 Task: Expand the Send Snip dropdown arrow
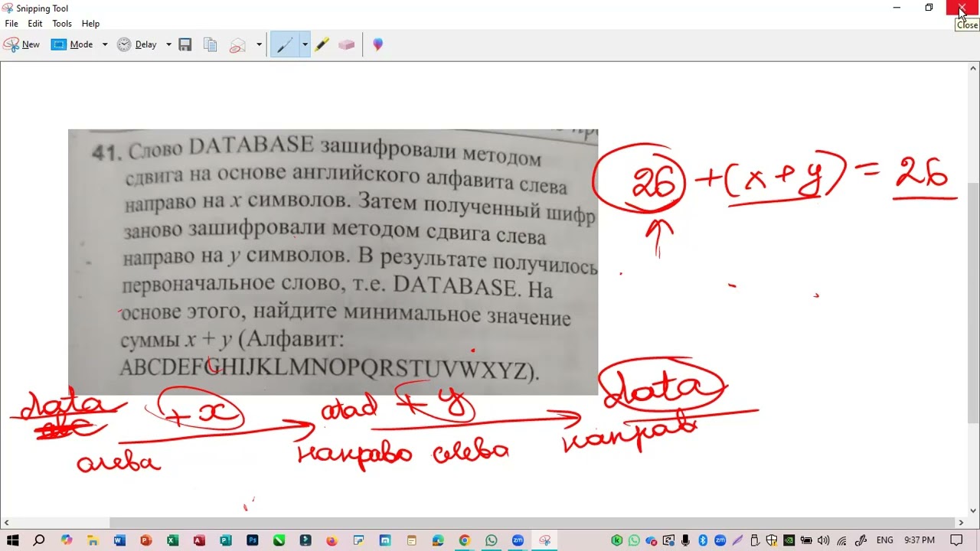pyautogui.click(x=259, y=44)
